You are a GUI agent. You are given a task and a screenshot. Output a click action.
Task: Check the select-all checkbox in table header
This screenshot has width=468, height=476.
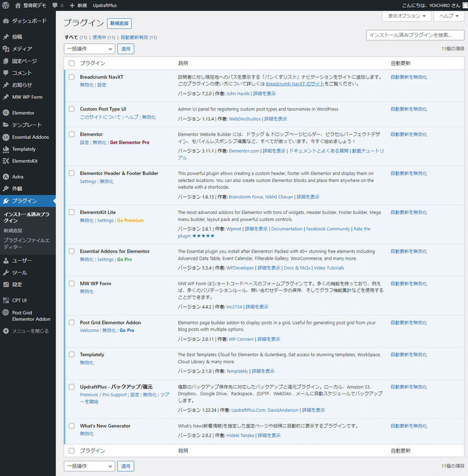coord(72,63)
